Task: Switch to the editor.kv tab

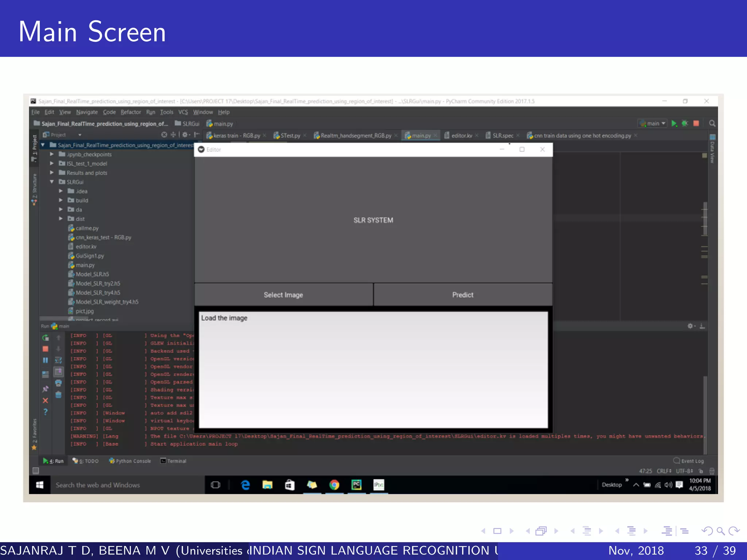Action: click(461, 136)
